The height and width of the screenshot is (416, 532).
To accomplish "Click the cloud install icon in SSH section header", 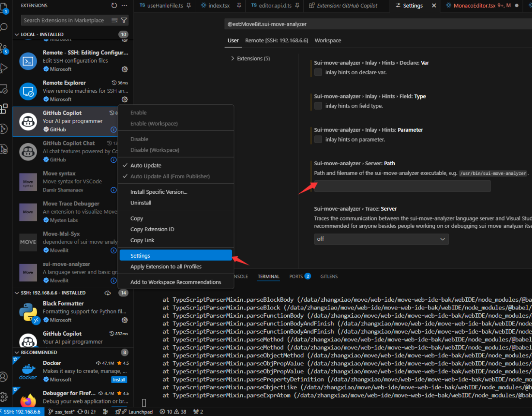I will pyautogui.click(x=108, y=293).
